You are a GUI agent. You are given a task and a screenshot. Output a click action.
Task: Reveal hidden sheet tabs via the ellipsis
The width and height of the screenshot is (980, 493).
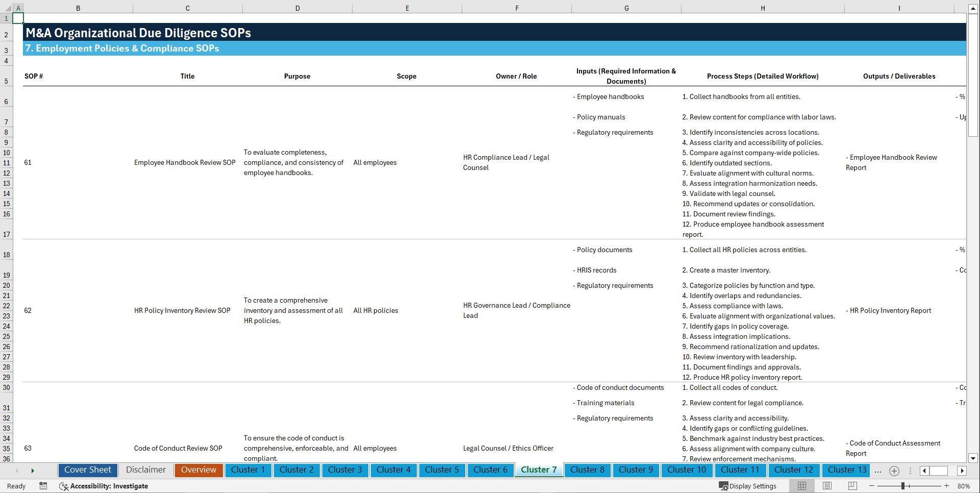878,471
